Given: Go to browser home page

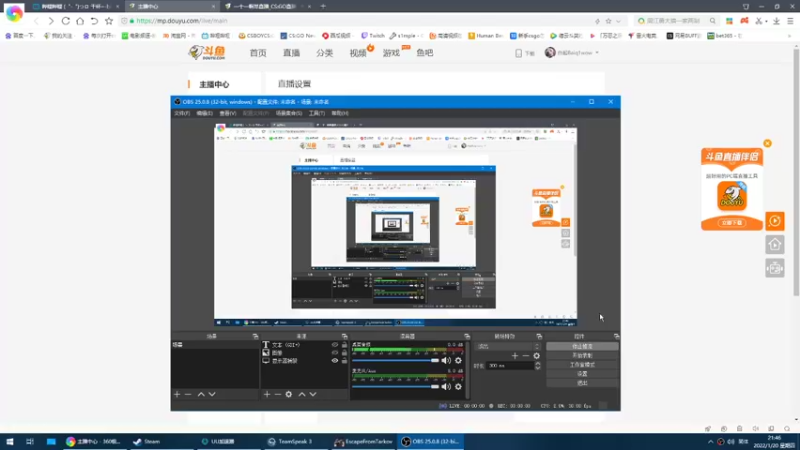Looking at the screenshot, I should click(x=80, y=21).
